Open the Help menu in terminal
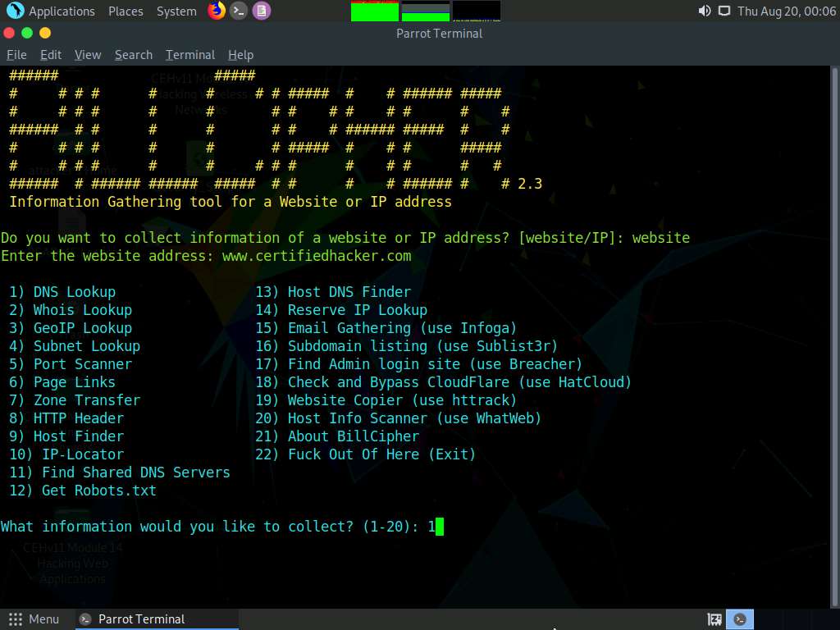Screen dimensions: 840x630 click(240, 55)
